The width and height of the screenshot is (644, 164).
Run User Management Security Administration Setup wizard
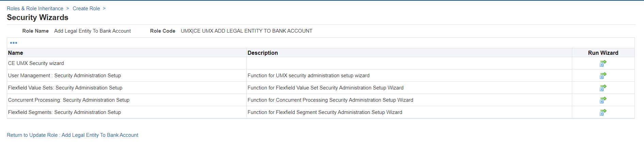pyautogui.click(x=603, y=76)
